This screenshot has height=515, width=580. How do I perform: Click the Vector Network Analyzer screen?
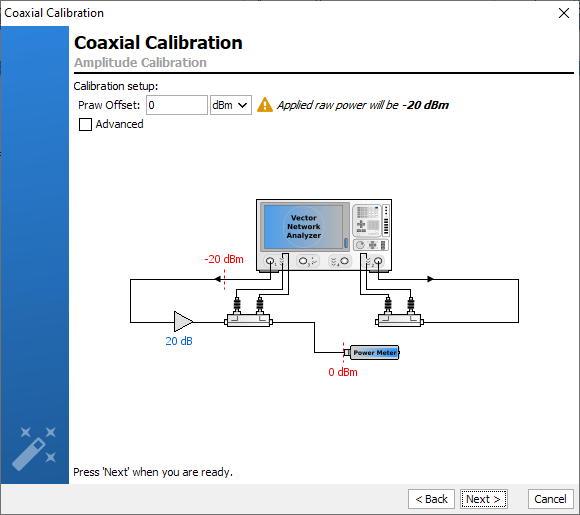[304, 226]
